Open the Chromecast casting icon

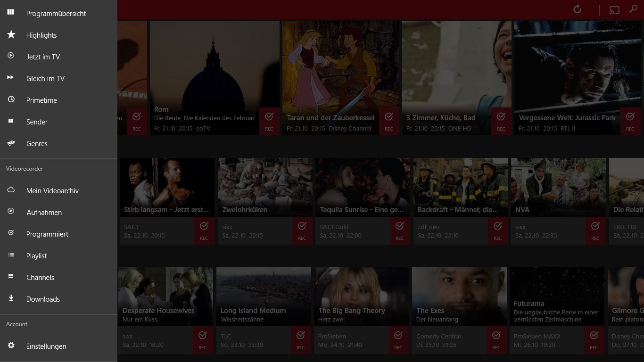point(614,9)
